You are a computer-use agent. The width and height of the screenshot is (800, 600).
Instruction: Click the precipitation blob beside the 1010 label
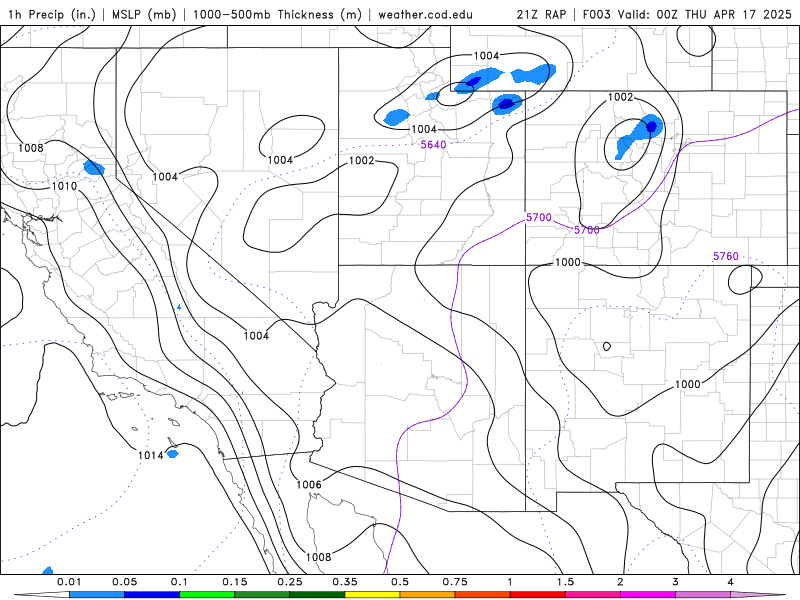click(x=94, y=167)
